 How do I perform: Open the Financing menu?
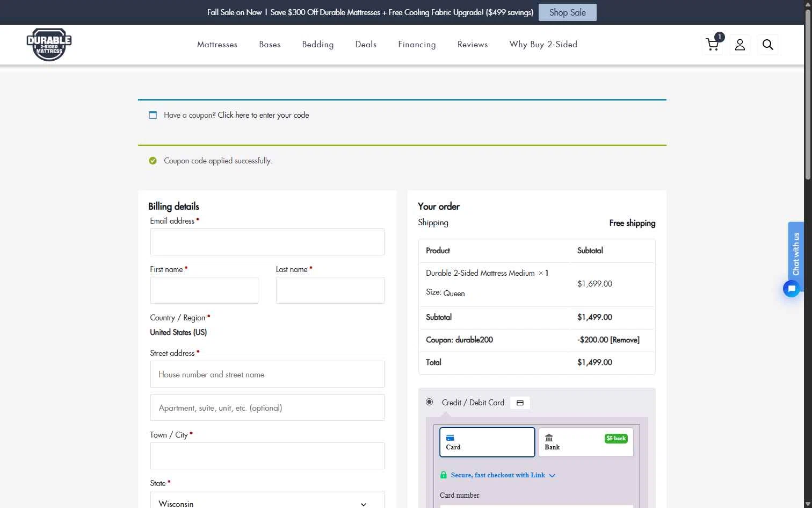417,45
